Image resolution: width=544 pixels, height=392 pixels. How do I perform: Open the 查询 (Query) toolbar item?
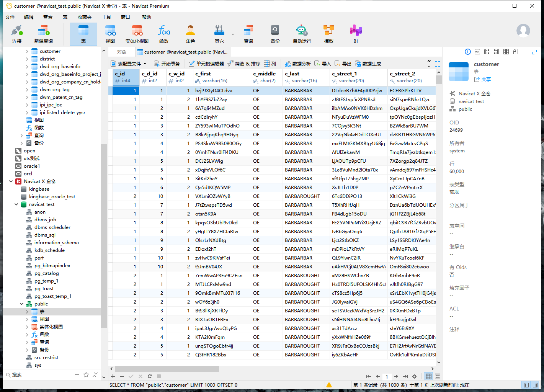click(248, 34)
